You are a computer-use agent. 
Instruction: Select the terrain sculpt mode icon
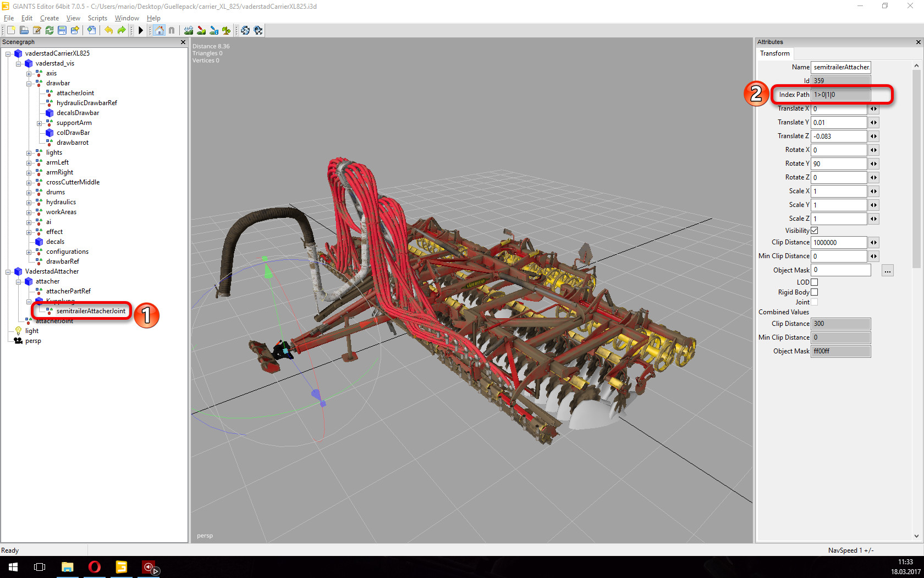pos(189,30)
